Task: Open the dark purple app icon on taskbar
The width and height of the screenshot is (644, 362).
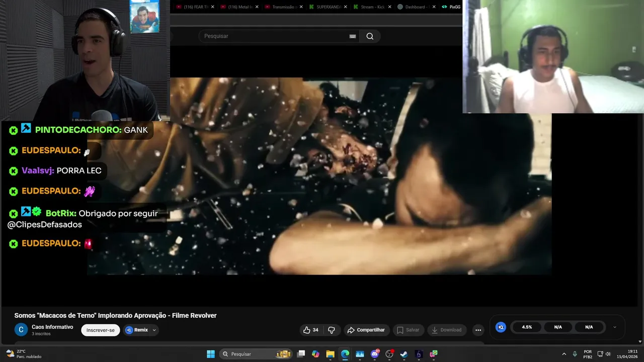Action: pyautogui.click(x=419, y=354)
